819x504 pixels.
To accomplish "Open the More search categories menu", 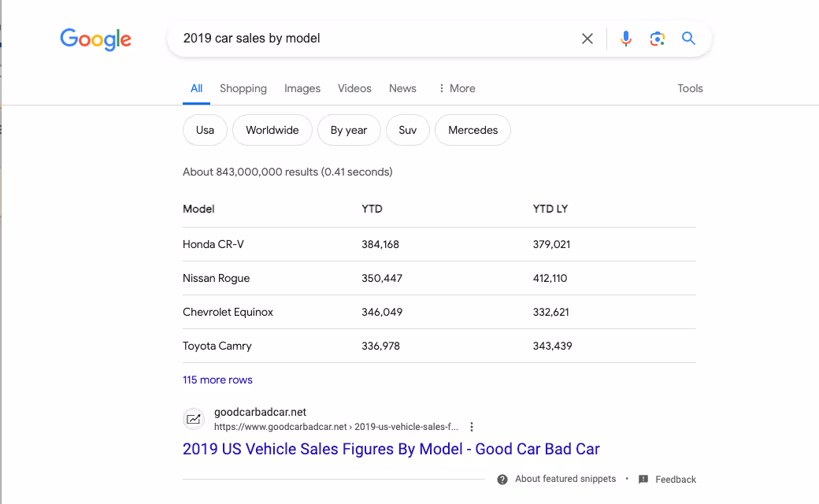I will pyautogui.click(x=457, y=88).
